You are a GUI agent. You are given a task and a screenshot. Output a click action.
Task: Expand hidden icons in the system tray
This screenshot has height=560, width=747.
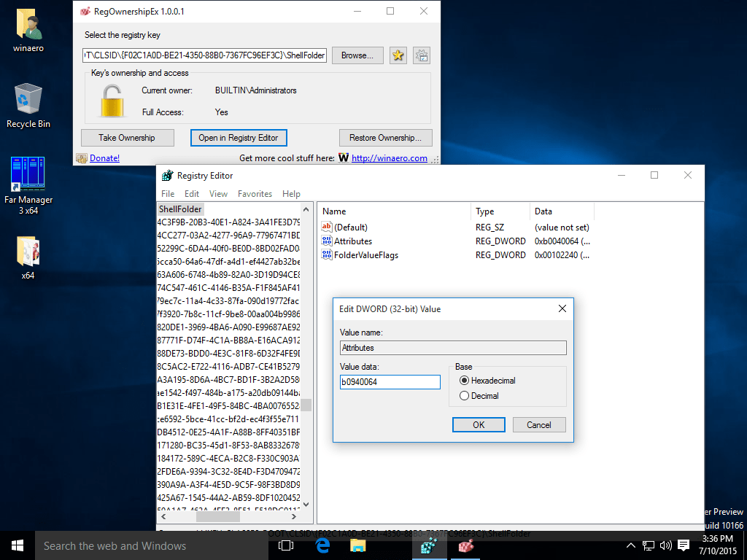click(630, 545)
